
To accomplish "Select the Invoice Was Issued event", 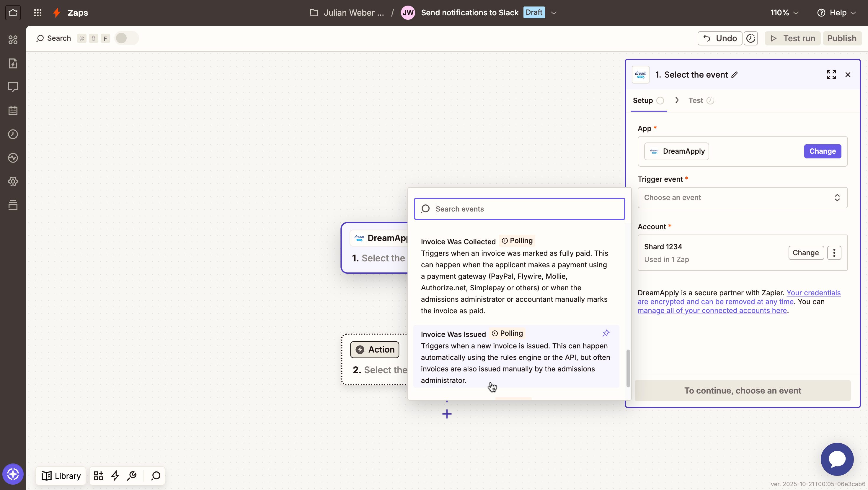I will (x=516, y=356).
